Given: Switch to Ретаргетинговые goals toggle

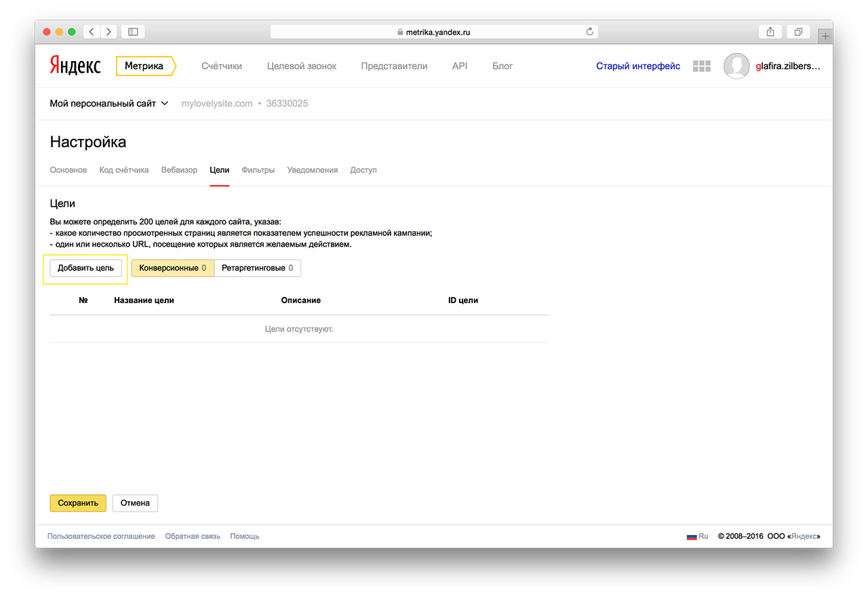Looking at the screenshot, I should [x=257, y=268].
